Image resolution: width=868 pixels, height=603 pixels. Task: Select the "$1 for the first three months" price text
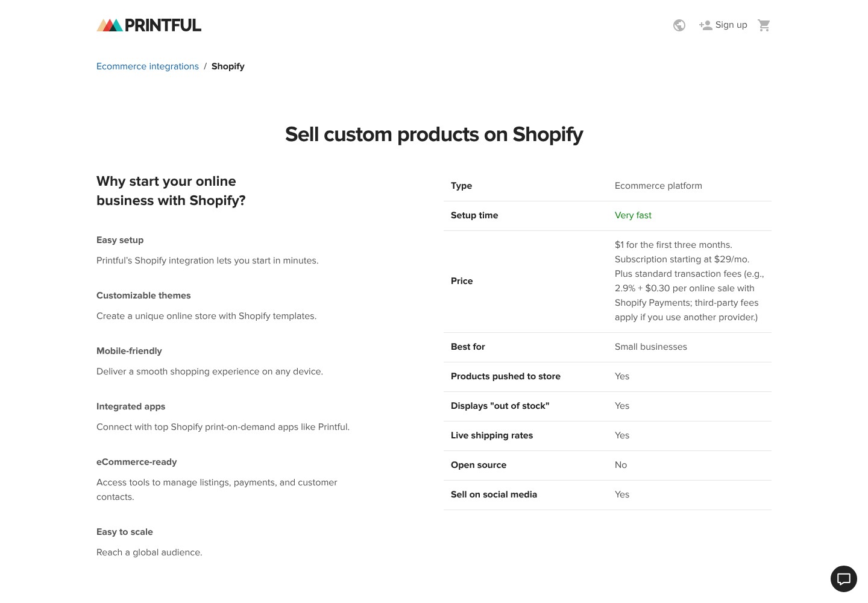click(x=690, y=281)
